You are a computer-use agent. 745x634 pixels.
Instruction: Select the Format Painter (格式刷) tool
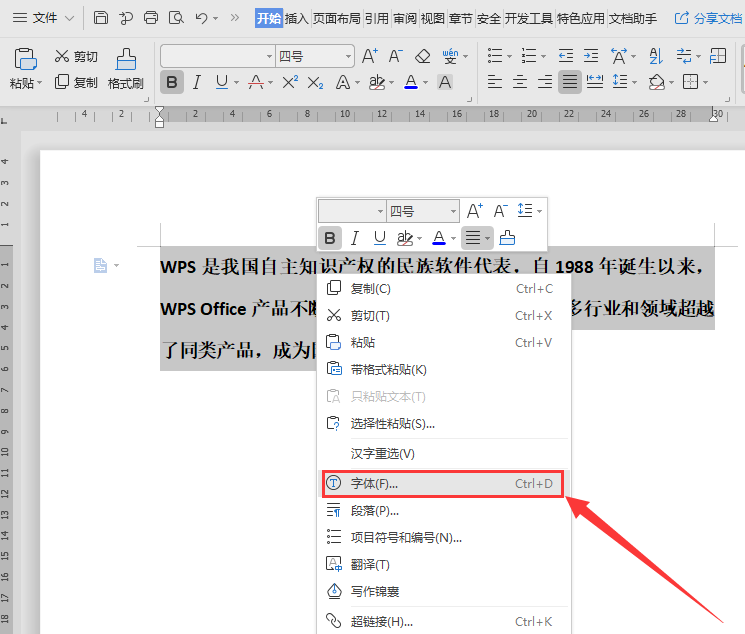coord(126,69)
